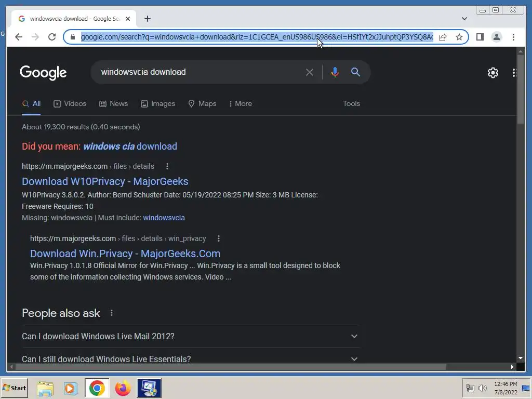Click the horizontal scrollbar right arrow
The height and width of the screenshot is (399, 532).
[512, 367]
